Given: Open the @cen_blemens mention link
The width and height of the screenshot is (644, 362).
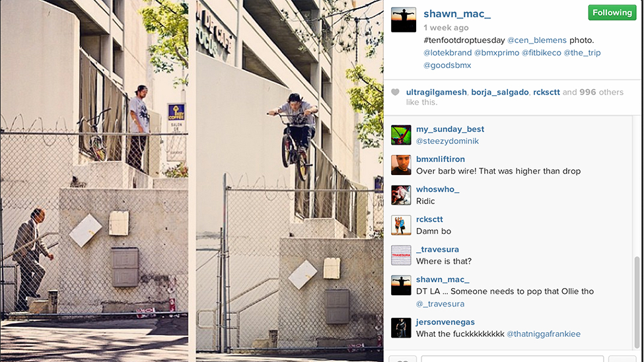Looking at the screenshot, I should coord(537,40).
